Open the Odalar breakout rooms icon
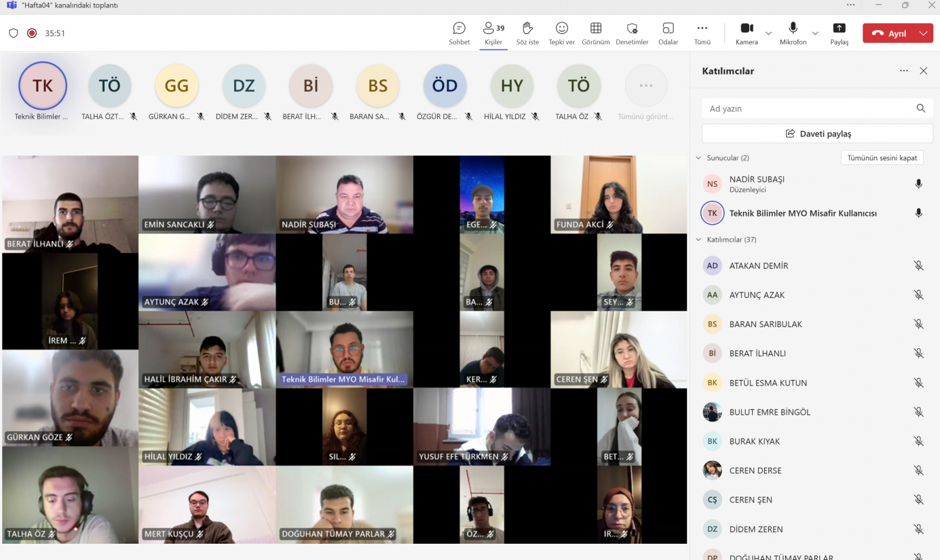The width and height of the screenshot is (940, 560). (x=668, y=29)
